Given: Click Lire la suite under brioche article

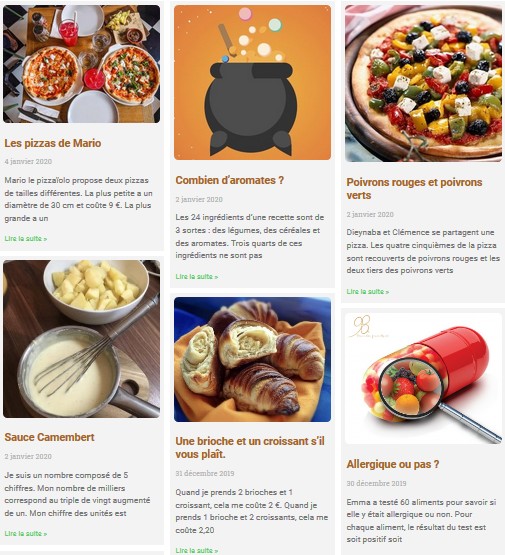Looking at the screenshot, I should 197,550.
